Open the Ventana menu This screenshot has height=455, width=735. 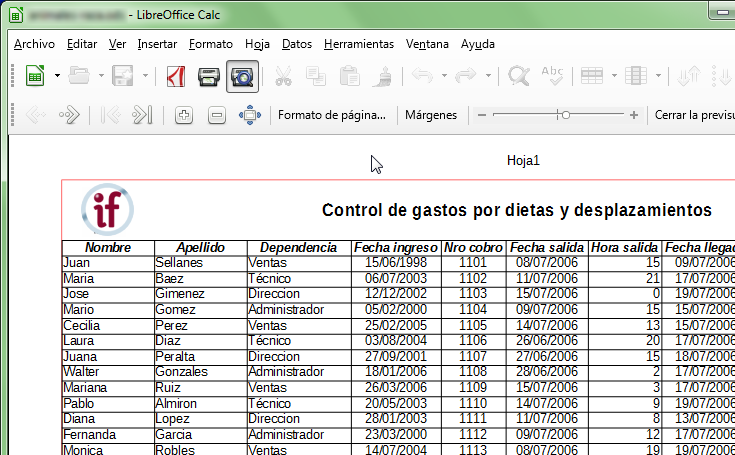click(x=427, y=44)
